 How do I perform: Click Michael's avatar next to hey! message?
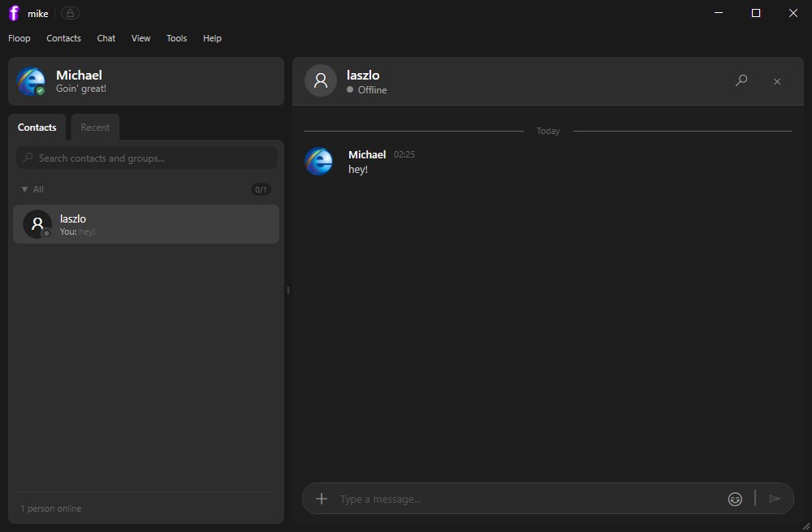(x=318, y=161)
